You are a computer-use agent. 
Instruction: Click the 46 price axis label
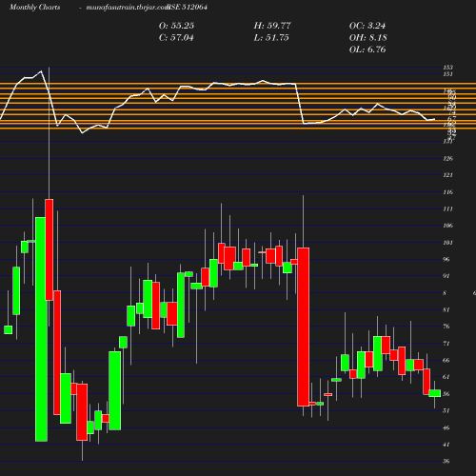[446, 427]
